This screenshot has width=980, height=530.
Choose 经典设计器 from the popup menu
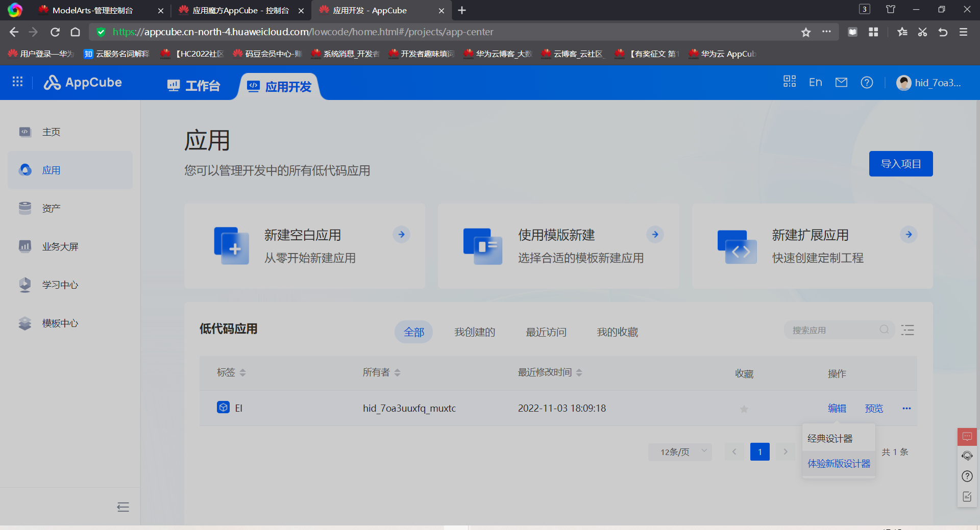point(839,439)
